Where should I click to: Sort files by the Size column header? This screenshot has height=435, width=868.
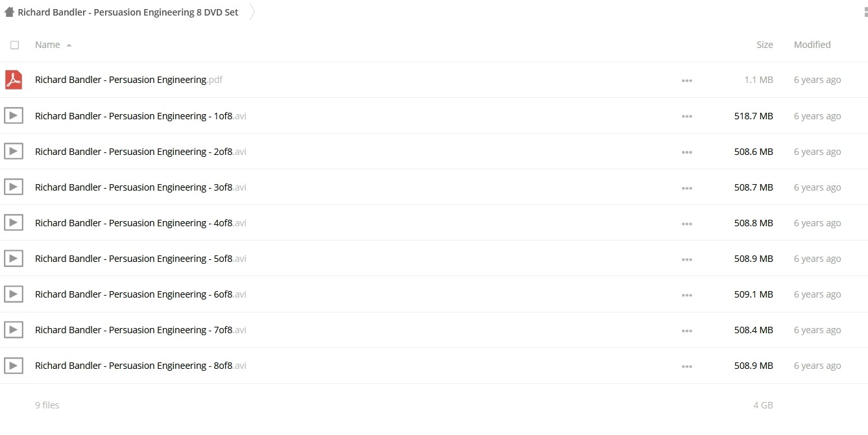[765, 45]
